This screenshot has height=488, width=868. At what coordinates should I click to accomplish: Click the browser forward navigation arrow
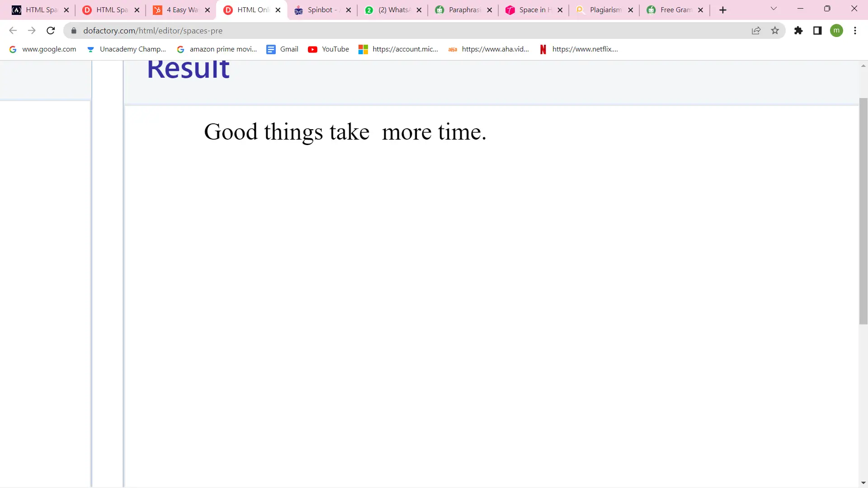point(31,31)
